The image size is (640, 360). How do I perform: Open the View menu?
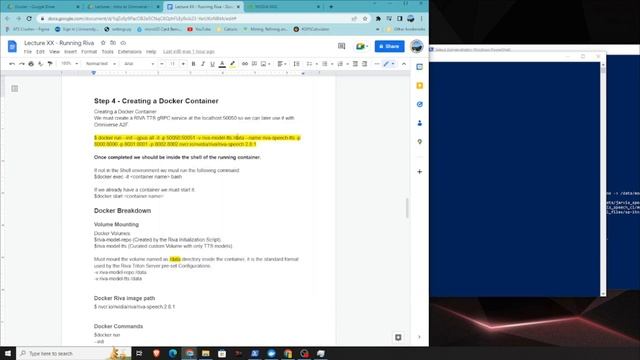tap(54, 52)
